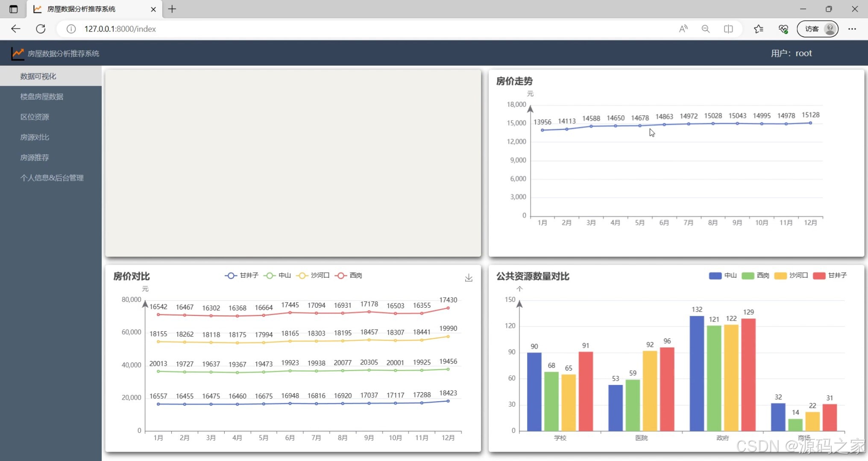Go back with the browser arrow
The image size is (868, 461).
coord(16,29)
